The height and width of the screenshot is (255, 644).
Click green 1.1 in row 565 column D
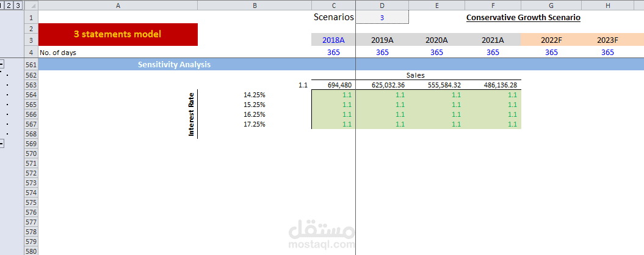point(400,105)
